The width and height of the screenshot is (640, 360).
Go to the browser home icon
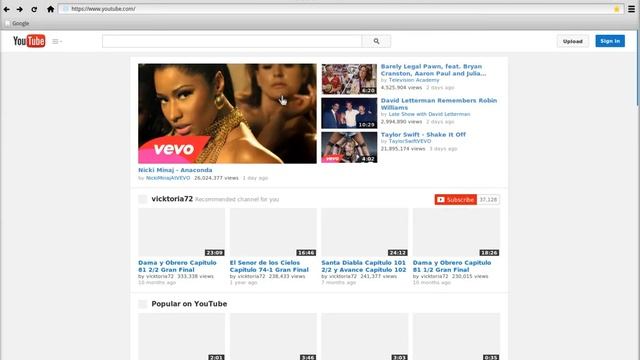50,9
